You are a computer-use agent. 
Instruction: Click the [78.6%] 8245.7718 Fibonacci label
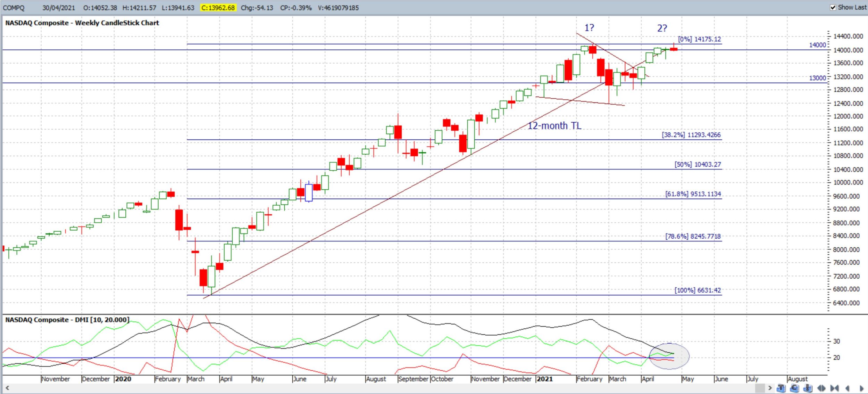click(693, 236)
